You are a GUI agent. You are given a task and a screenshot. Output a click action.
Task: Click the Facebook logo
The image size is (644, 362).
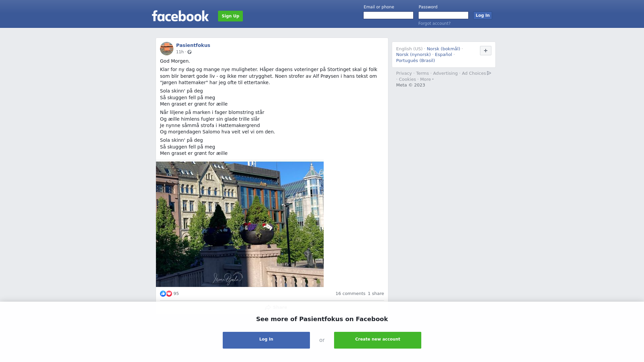click(180, 16)
